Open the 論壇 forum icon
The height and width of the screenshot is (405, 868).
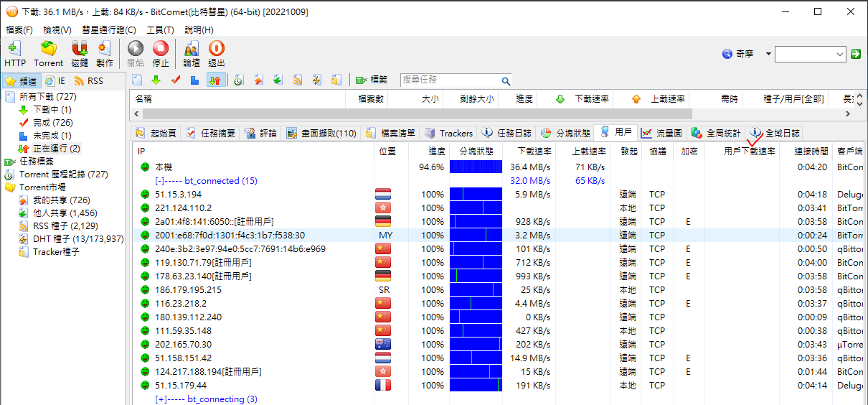point(192,54)
